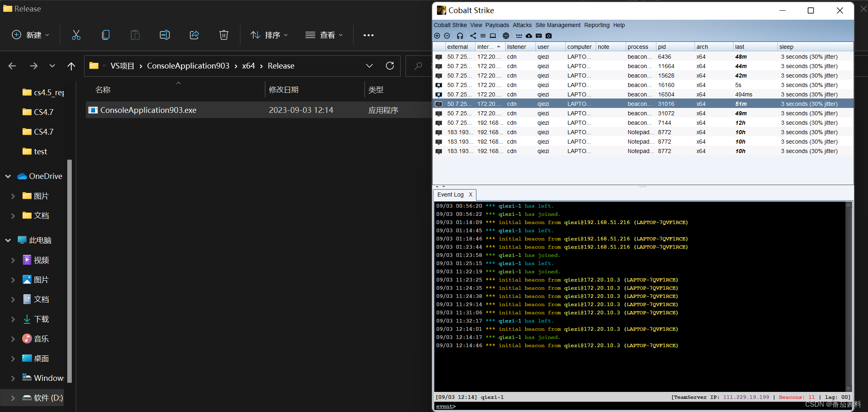The height and width of the screenshot is (412, 868).
Task: Show the session table list icon
Action: click(x=483, y=36)
